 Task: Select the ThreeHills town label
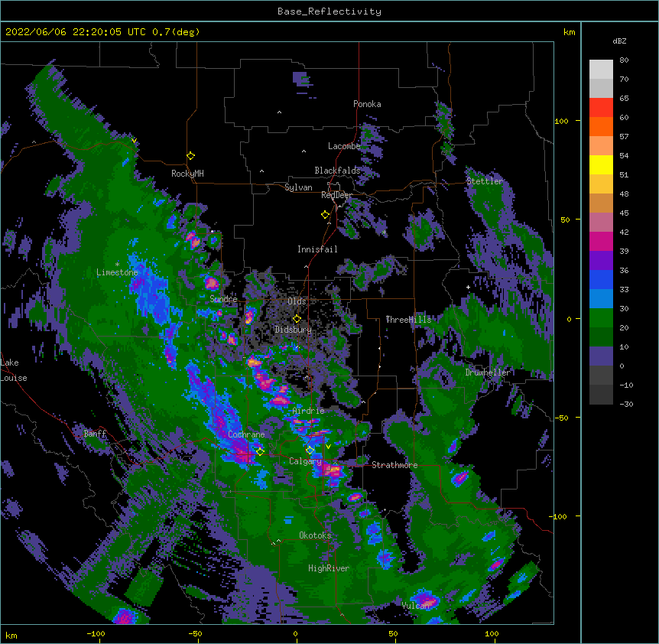[x=408, y=320]
